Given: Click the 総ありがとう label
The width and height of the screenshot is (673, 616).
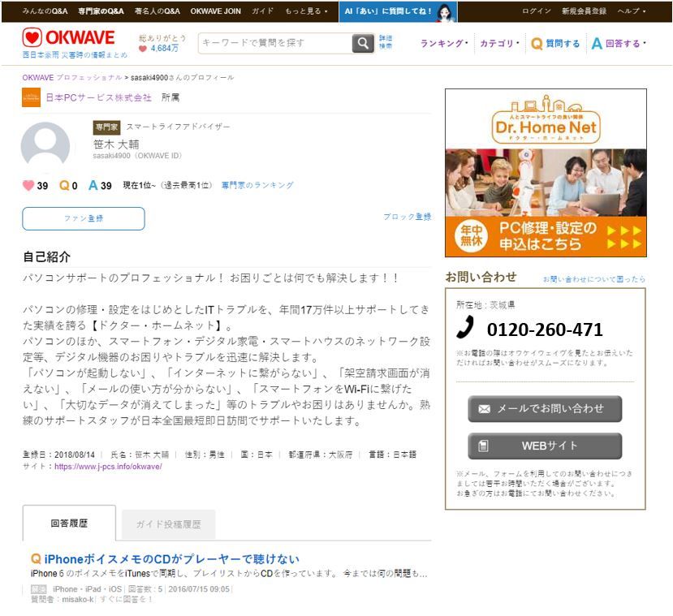Looking at the screenshot, I should (162, 38).
